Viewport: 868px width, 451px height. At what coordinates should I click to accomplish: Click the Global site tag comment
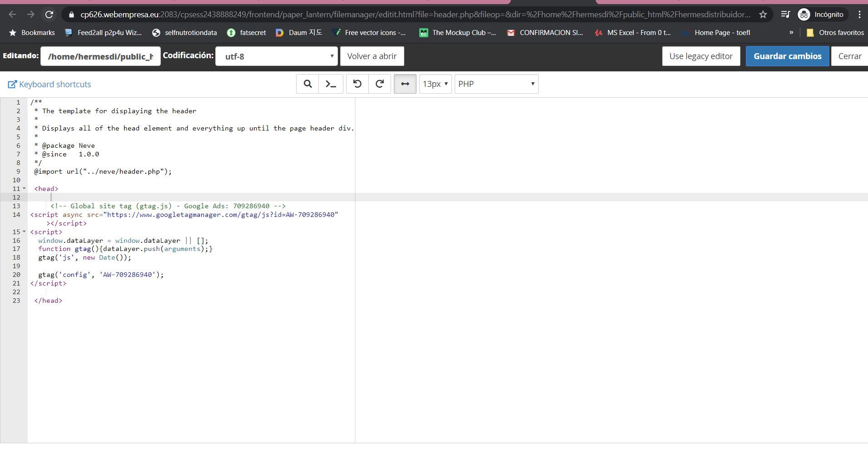click(168, 206)
